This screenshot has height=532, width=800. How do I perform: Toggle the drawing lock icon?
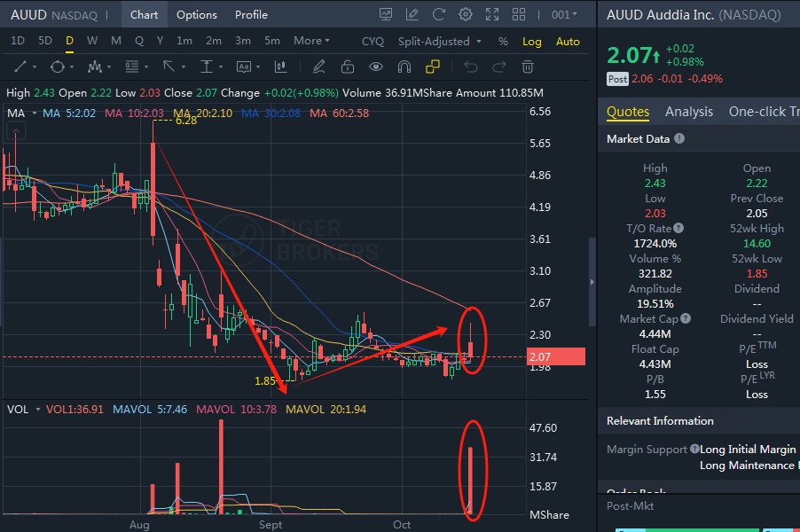coord(348,66)
